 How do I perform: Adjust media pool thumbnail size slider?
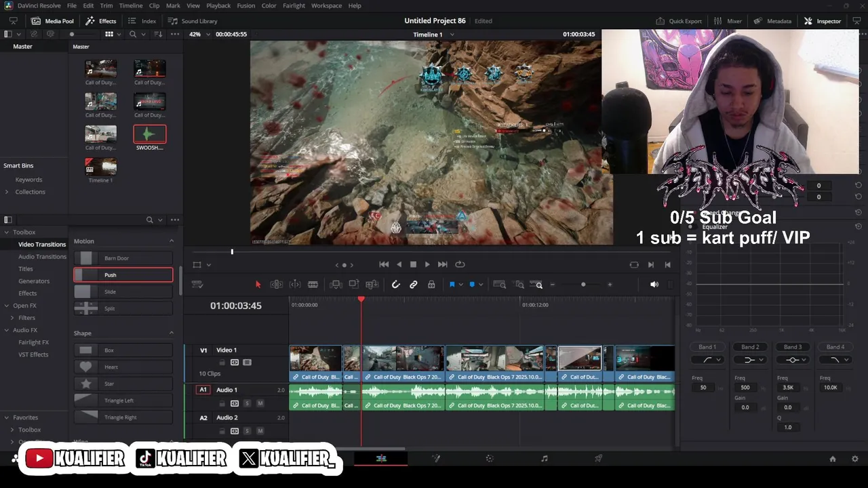72,34
